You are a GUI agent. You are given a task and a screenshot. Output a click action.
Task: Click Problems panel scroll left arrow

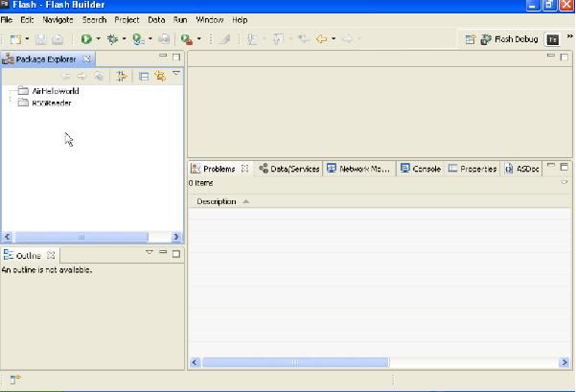(196, 362)
